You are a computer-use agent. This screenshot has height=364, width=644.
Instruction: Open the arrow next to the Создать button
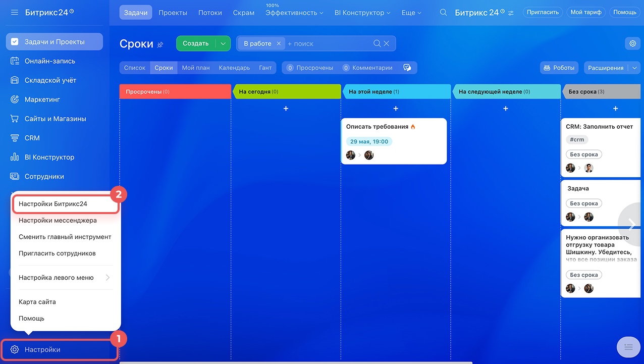pyautogui.click(x=223, y=43)
